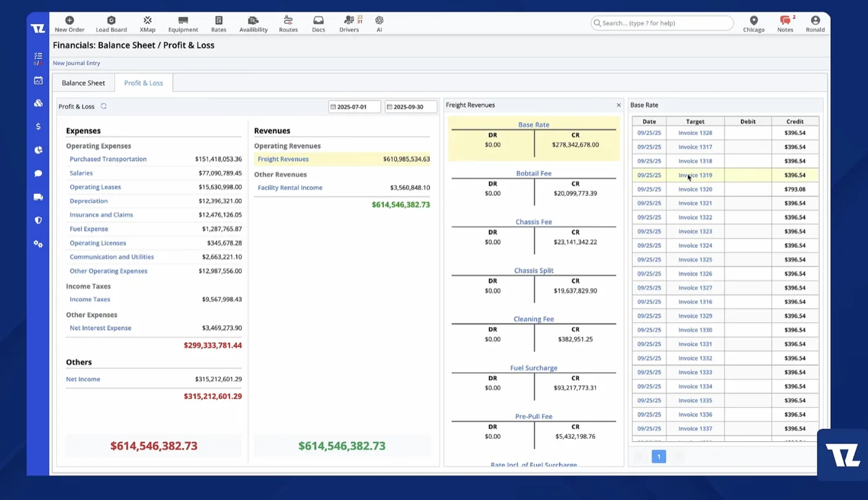Pick the end date 2025-09-30 field
The height and width of the screenshot is (500, 868).
[411, 107]
